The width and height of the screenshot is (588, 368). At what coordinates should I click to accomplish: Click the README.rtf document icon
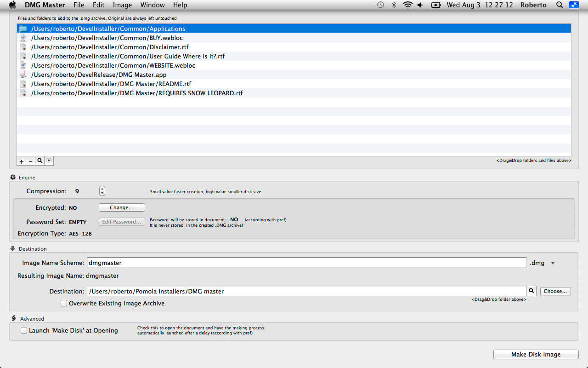pos(23,84)
